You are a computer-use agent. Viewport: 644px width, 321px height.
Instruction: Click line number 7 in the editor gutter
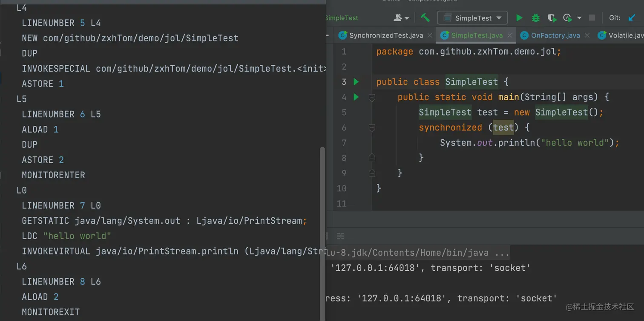[344, 143]
